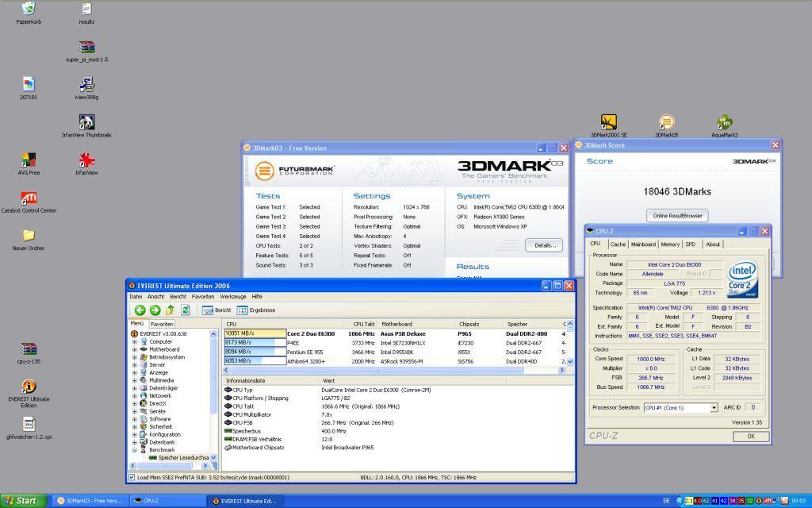The height and width of the screenshot is (508, 812).
Task: Select the Papierkorb desktop icon
Action: point(29,13)
